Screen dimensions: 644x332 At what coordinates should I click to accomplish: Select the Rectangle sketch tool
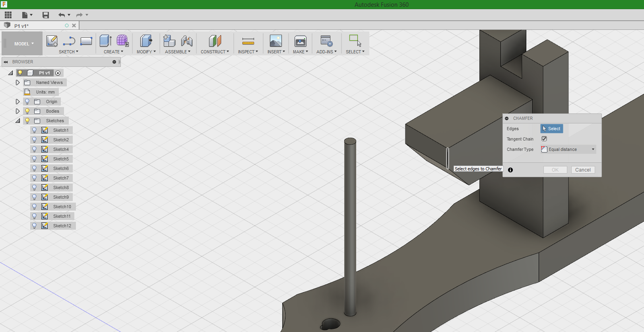(x=86, y=41)
